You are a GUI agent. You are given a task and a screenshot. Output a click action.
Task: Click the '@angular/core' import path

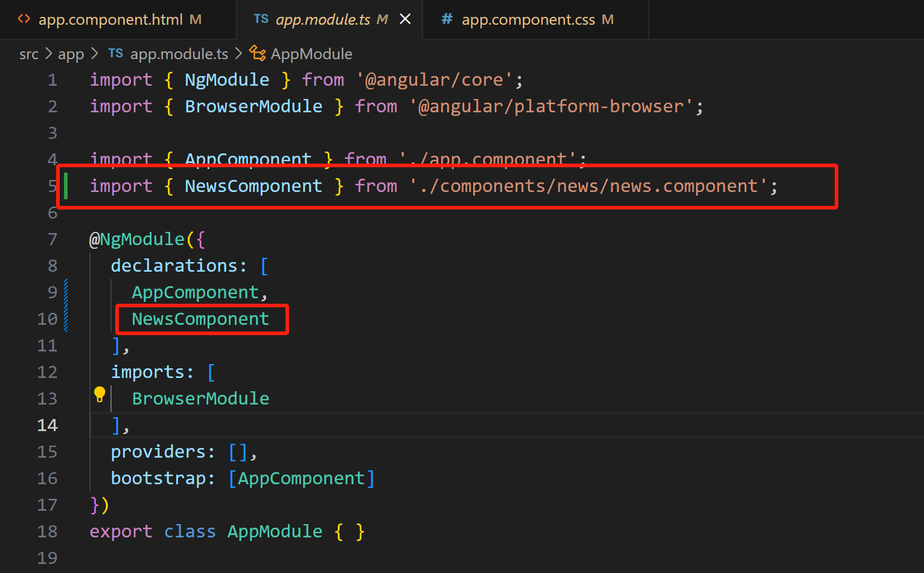click(x=434, y=80)
